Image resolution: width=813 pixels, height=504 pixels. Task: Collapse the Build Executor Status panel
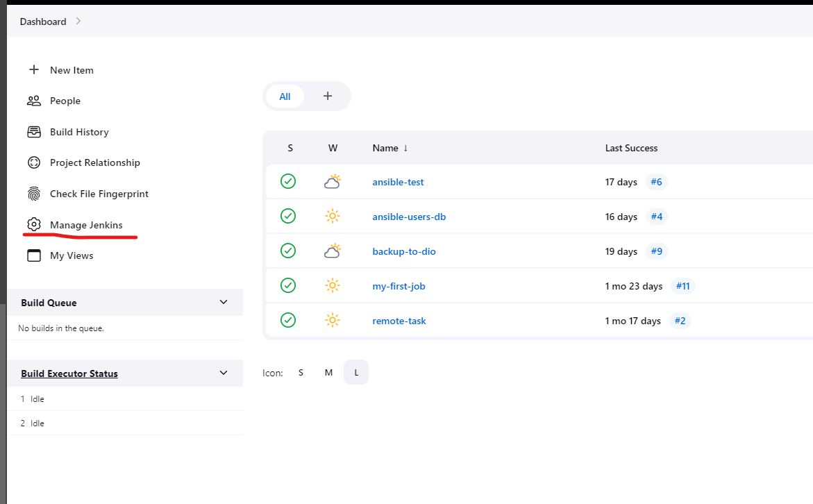pyautogui.click(x=224, y=373)
